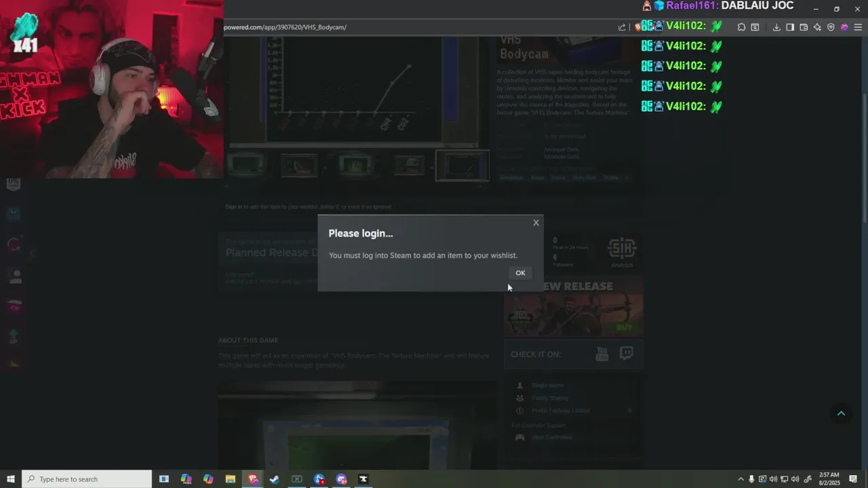Select the first screenshot thumbnail in the strip
868x488 pixels.
tap(245, 165)
